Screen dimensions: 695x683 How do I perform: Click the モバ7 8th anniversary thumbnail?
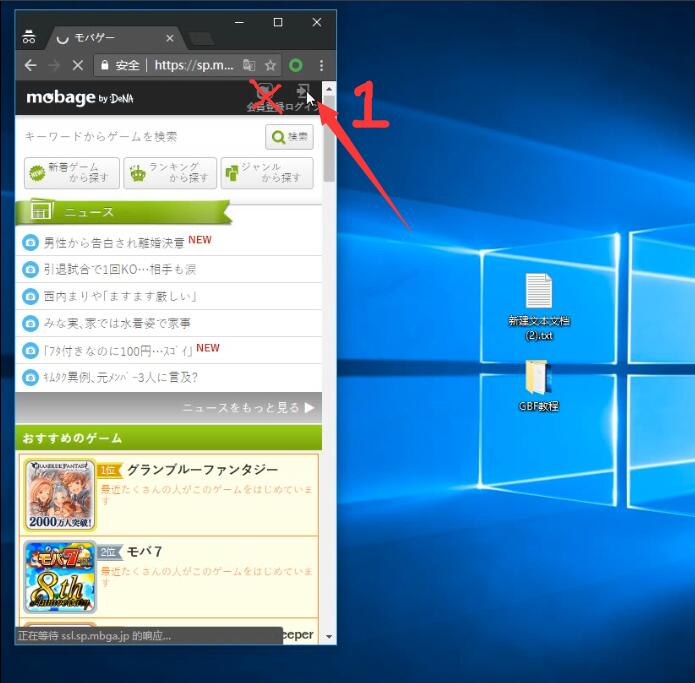coord(60,577)
